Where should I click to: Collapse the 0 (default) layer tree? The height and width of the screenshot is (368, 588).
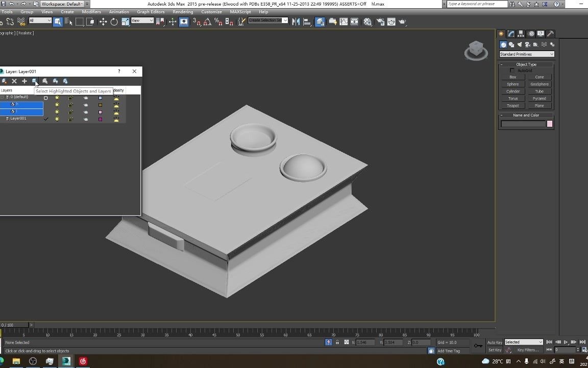[x=2, y=97]
